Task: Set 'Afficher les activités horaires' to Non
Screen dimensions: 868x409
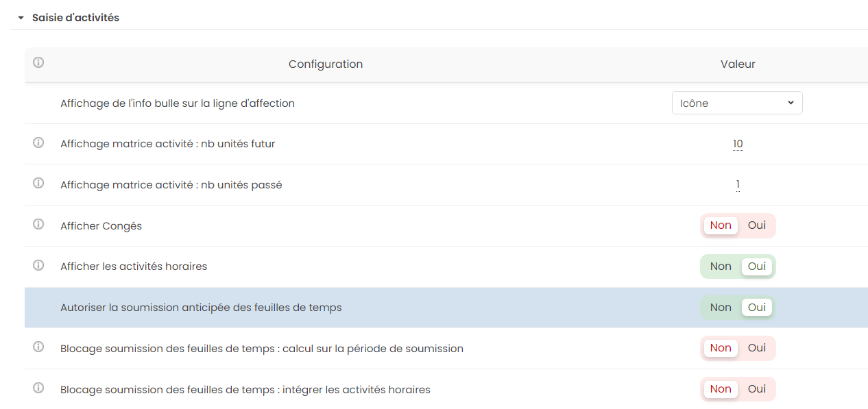Action: 720,267
